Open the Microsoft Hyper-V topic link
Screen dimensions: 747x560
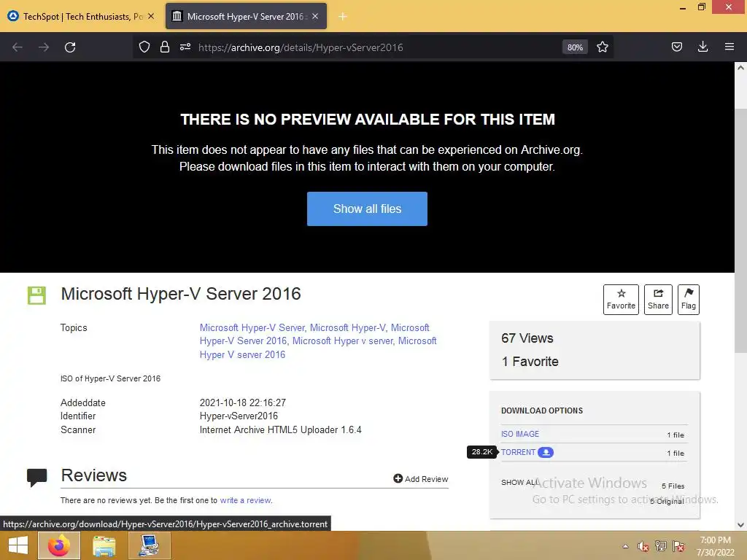tap(347, 327)
